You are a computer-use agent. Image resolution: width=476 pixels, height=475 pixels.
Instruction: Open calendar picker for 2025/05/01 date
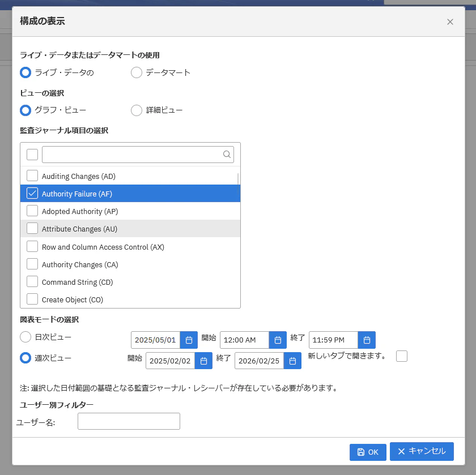pos(189,340)
